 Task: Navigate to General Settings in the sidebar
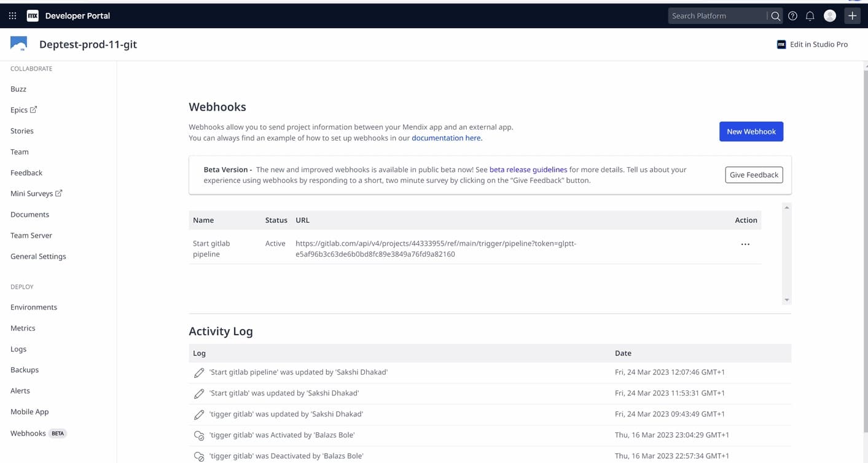click(x=37, y=256)
